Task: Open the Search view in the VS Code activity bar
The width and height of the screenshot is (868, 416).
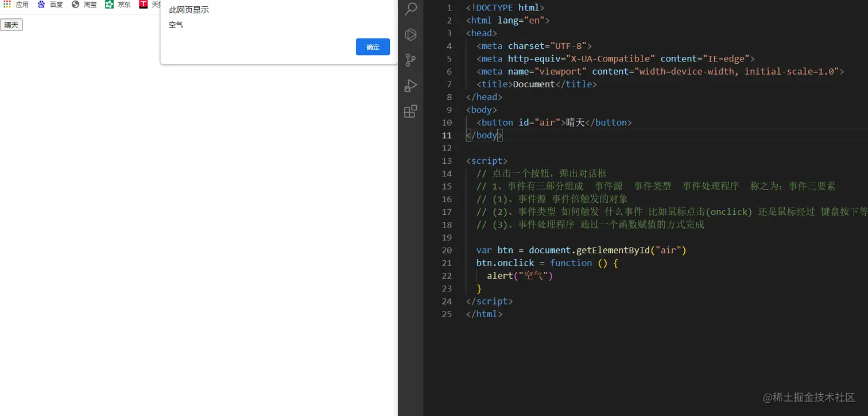Action: [410, 9]
